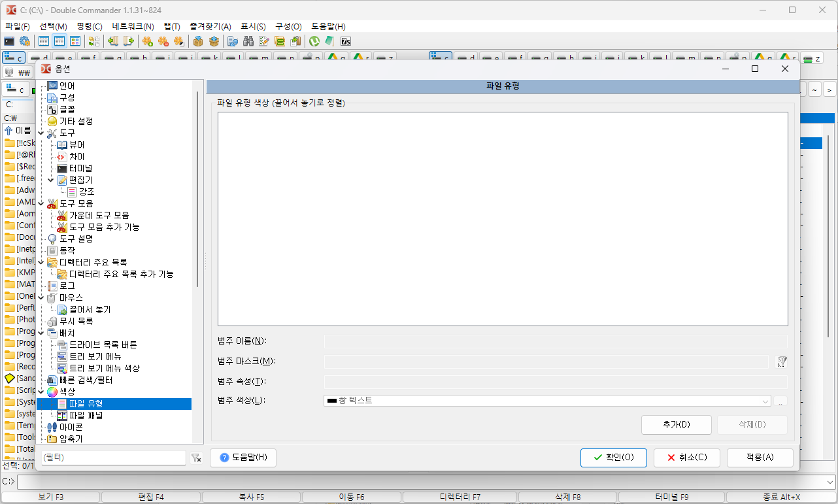
Task: Collapse the 편집기 tree node
Action: tap(51, 180)
